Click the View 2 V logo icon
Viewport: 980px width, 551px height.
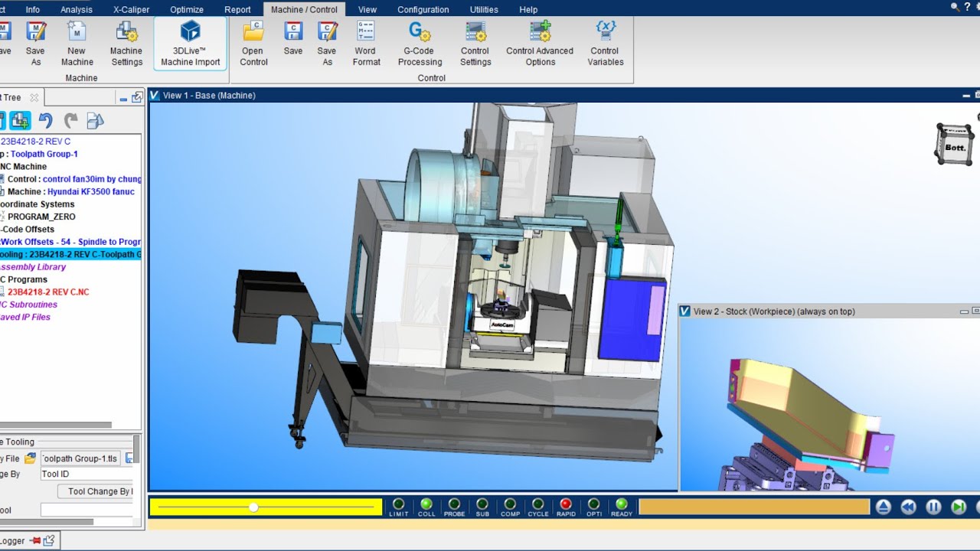pos(685,311)
